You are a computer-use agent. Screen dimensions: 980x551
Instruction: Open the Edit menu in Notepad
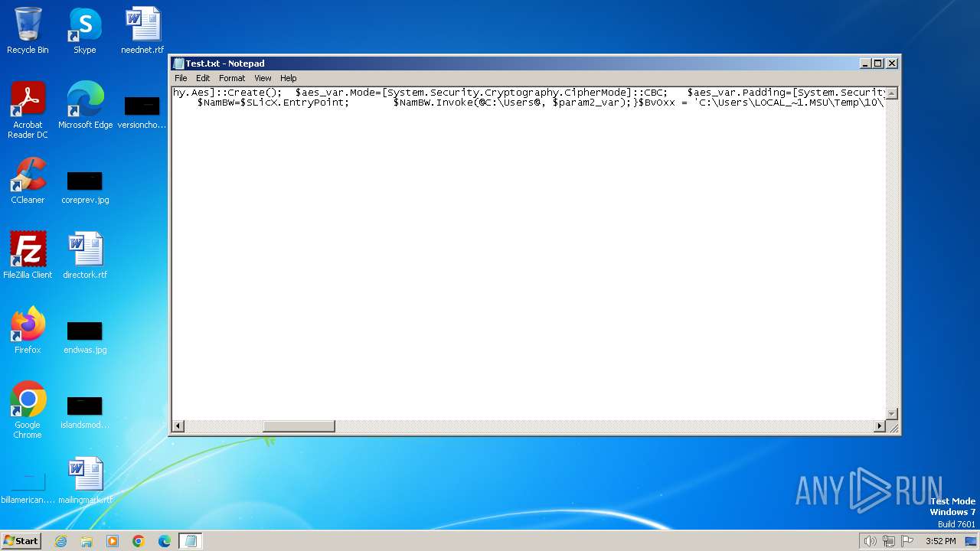click(203, 78)
